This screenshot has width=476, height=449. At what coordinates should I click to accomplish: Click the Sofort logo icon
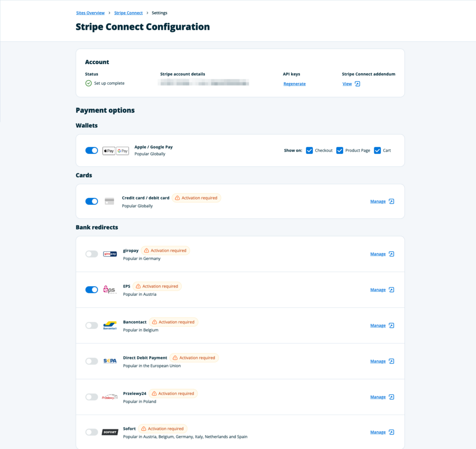pyautogui.click(x=110, y=432)
